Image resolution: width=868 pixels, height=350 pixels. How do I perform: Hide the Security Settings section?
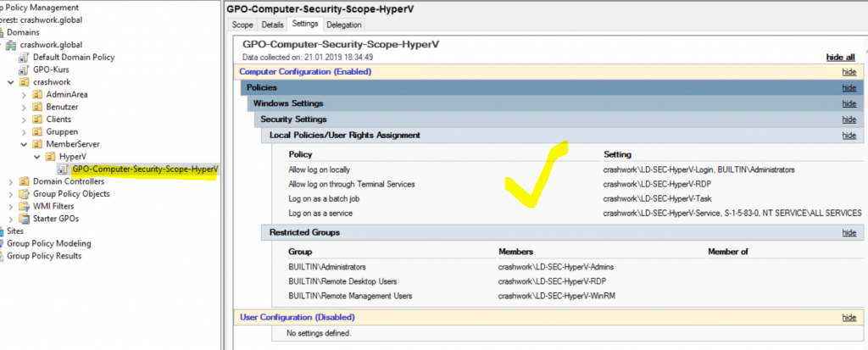pos(849,119)
